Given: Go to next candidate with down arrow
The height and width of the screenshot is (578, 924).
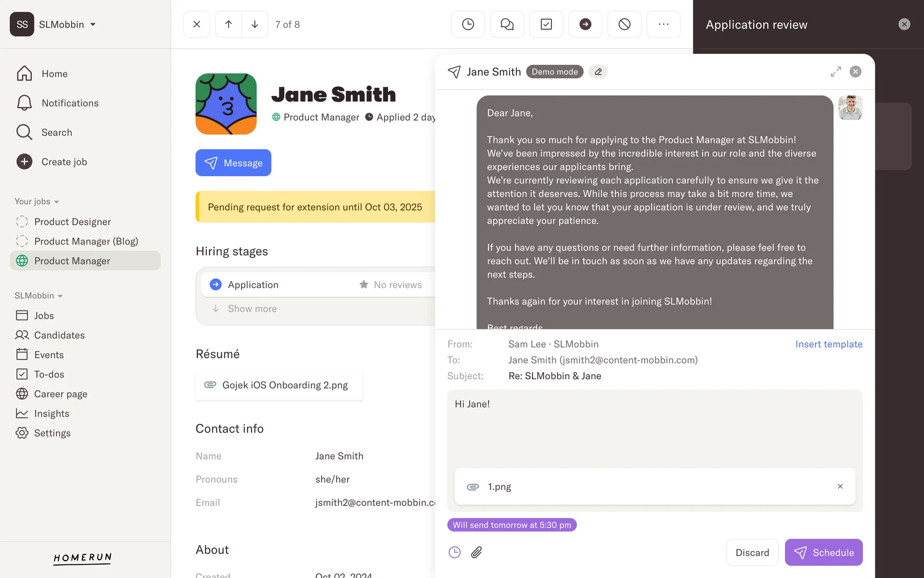Looking at the screenshot, I should (255, 24).
